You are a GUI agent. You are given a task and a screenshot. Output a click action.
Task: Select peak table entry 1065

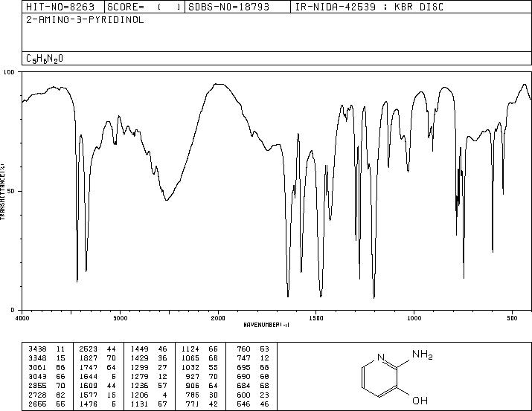coord(190,358)
